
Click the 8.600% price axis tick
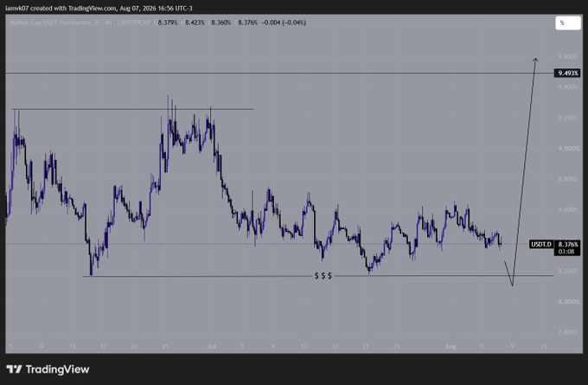[567, 209]
